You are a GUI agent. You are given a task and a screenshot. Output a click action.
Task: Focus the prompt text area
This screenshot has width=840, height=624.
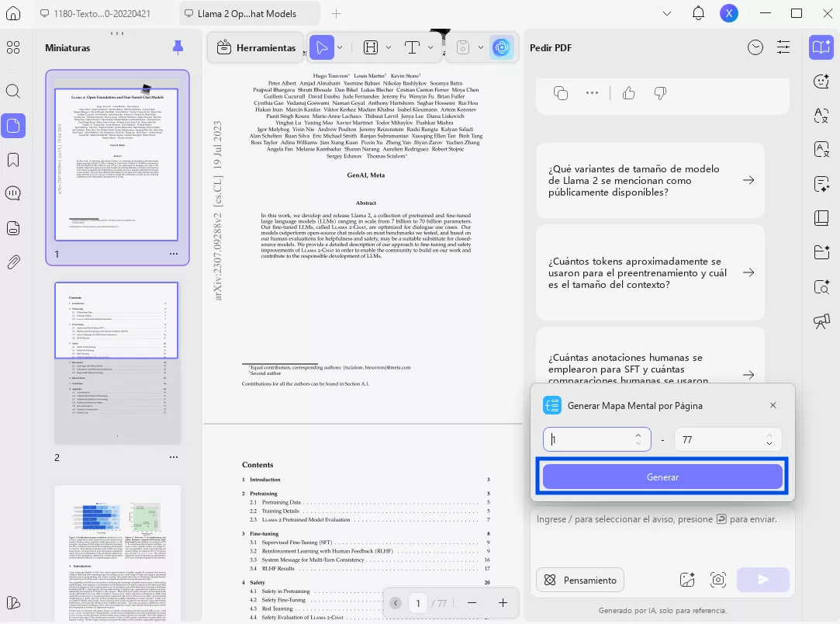tap(662, 536)
